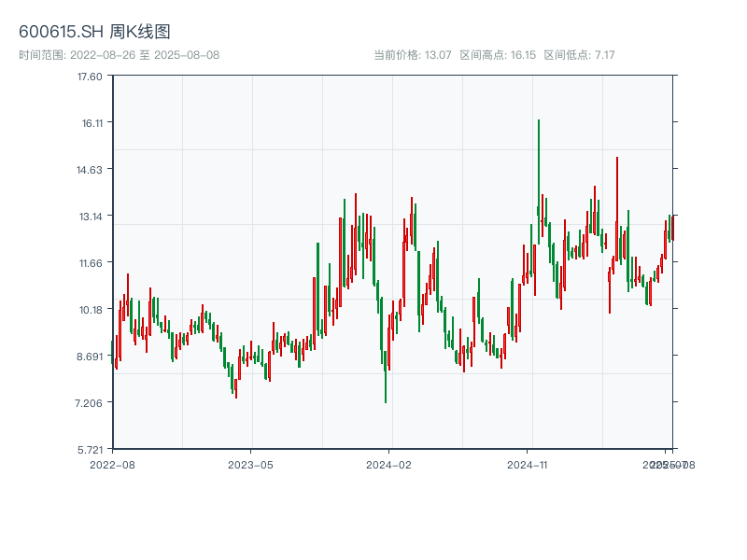Click the x-axis label 2023-05
The image size is (747, 560).
tap(250, 465)
